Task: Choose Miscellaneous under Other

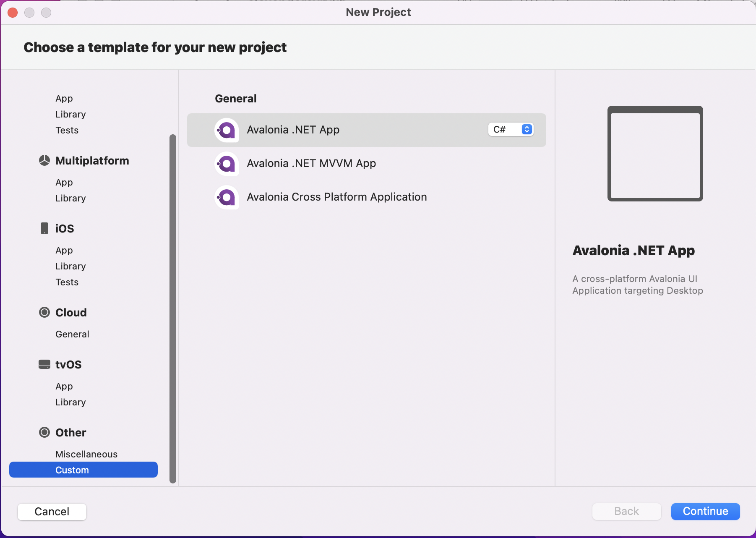Action: (x=86, y=454)
